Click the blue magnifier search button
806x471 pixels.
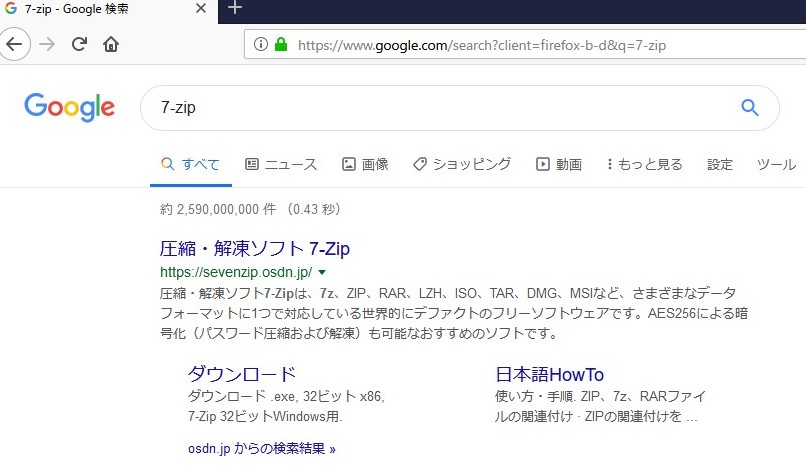point(749,107)
